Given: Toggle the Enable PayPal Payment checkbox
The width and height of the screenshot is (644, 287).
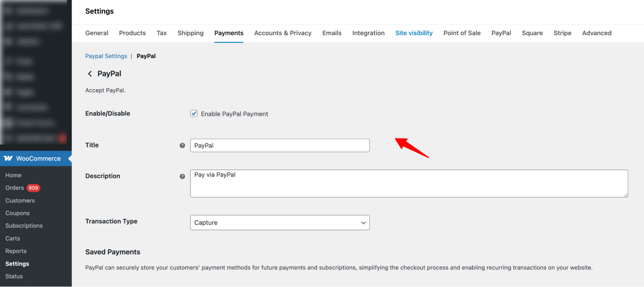Looking at the screenshot, I should click(194, 114).
